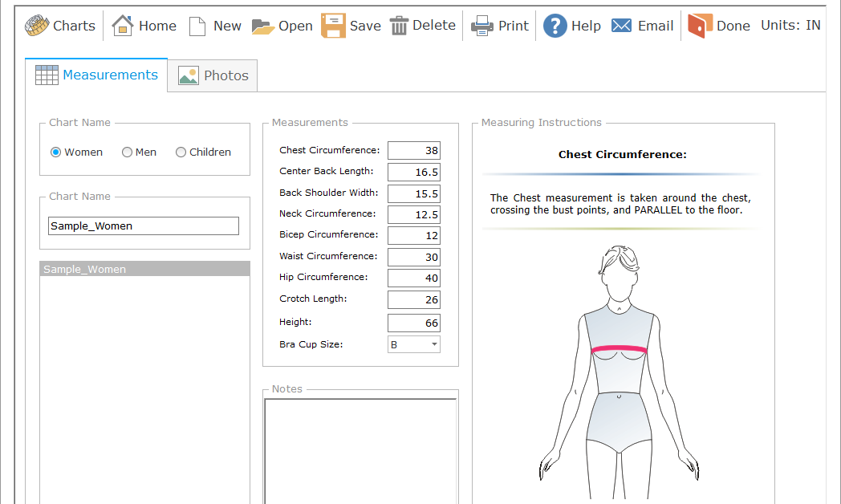
Task: Delete chart with the trash can icon
Action: [x=399, y=26]
